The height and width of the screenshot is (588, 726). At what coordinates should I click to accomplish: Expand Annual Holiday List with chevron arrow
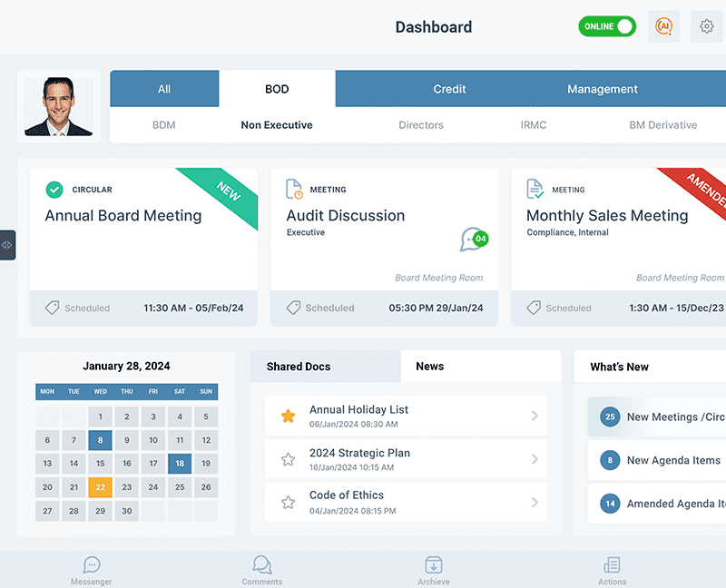[x=535, y=416]
